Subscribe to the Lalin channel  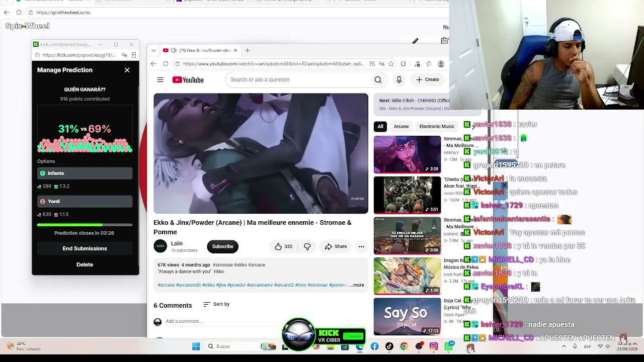tap(222, 246)
